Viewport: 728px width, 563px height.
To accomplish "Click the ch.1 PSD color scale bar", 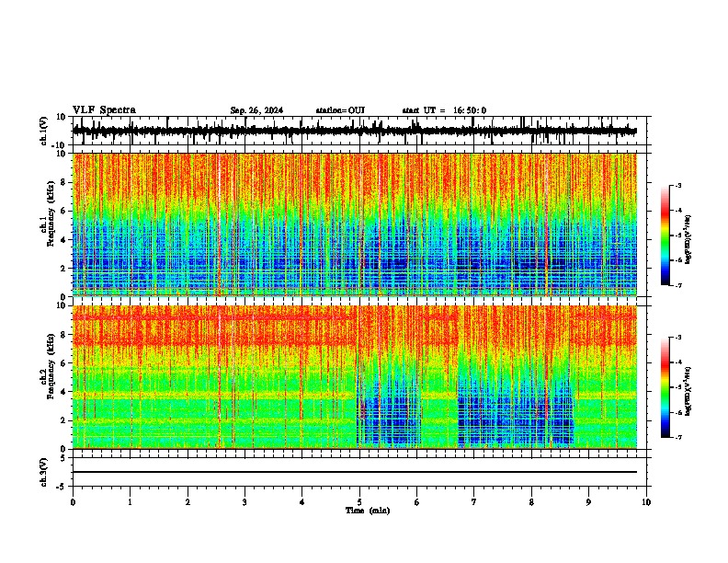I will click(665, 236).
